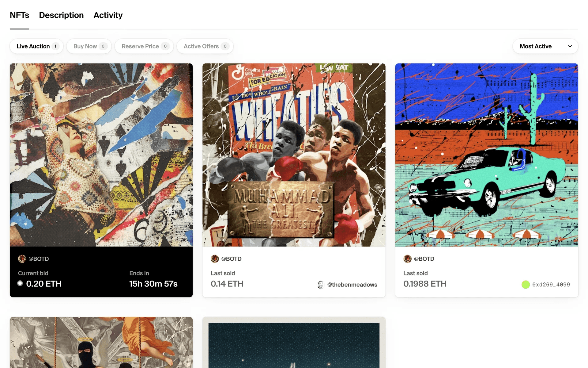The width and height of the screenshot is (588, 368).
Task: Select the NFTs tab
Action: click(x=19, y=15)
